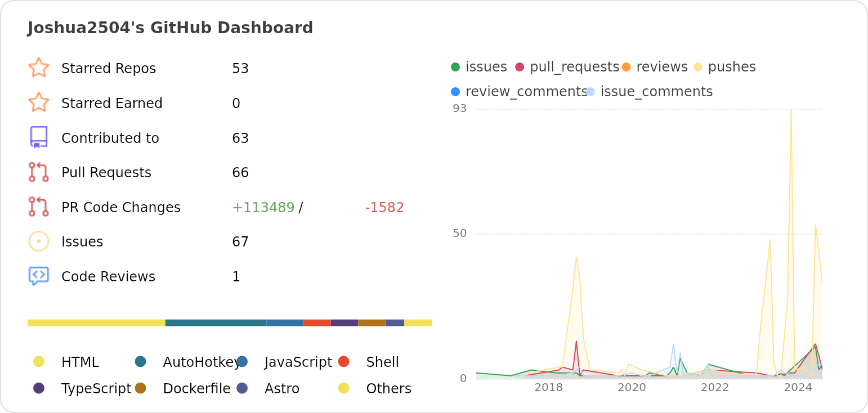Click the "Shell" language label

[382, 362]
